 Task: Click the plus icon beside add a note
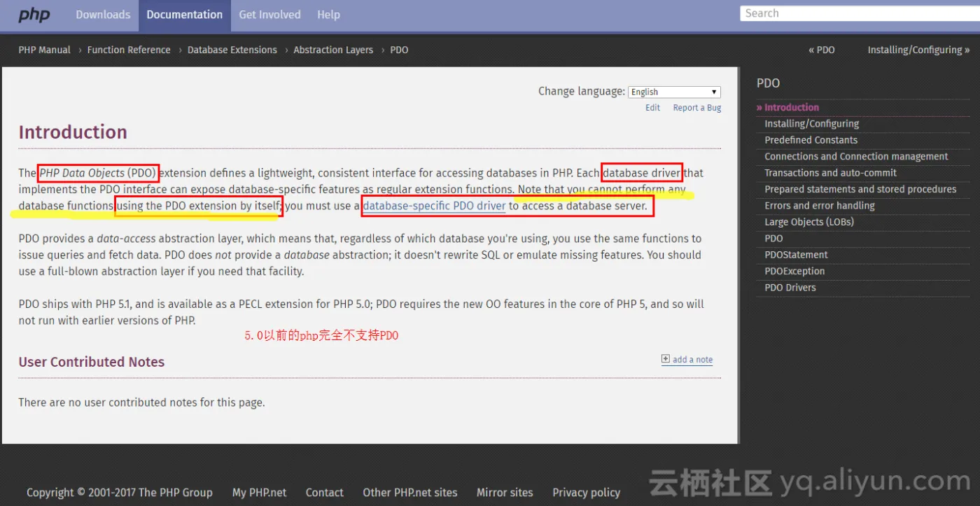(x=666, y=359)
